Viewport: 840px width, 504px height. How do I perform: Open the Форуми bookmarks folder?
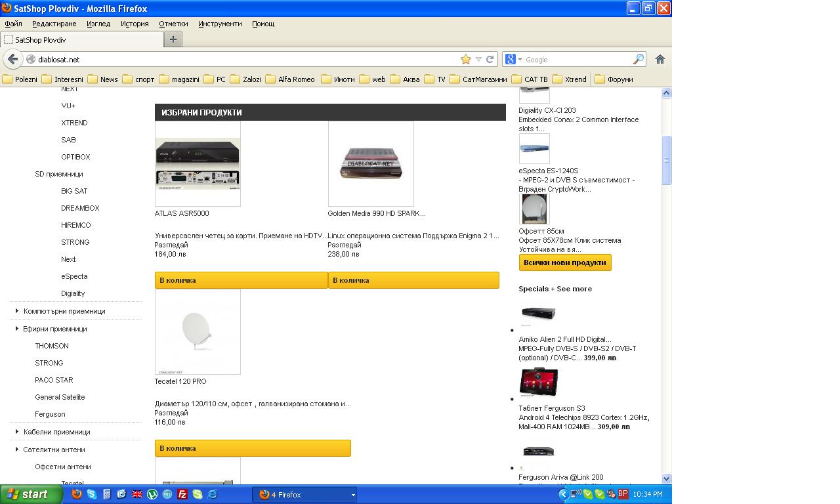tap(614, 79)
